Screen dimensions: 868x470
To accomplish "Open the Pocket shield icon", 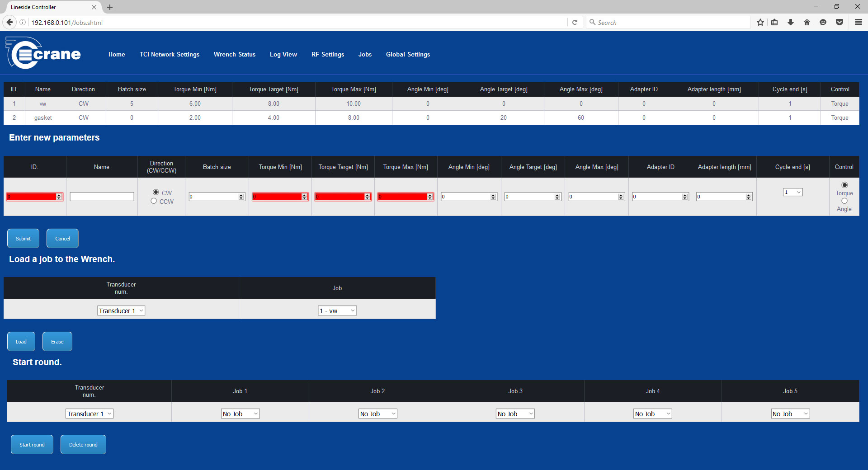I will (x=840, y=22).
